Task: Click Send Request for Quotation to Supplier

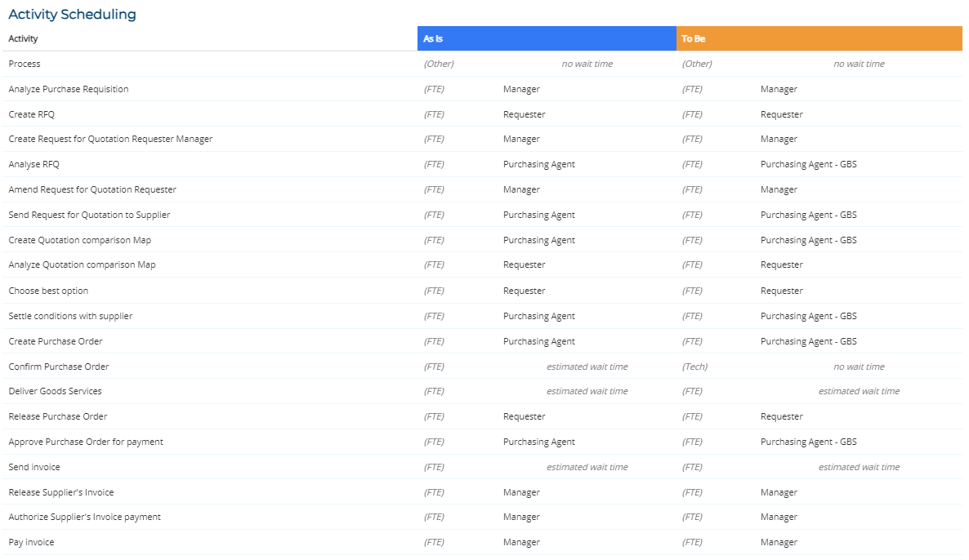Action: pos(89,215)
